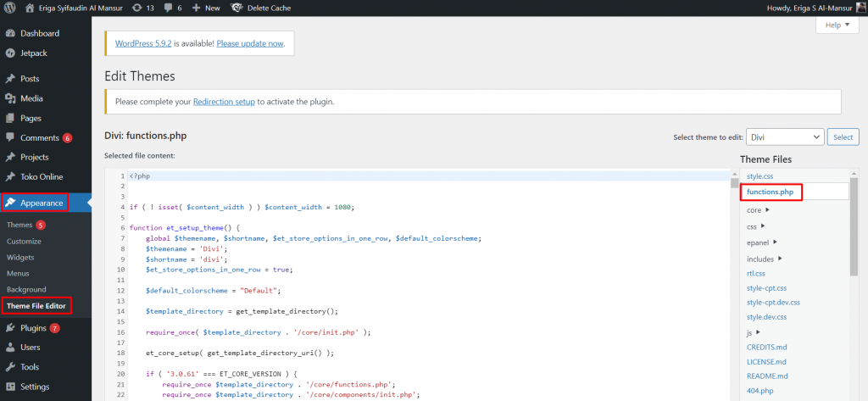Click the WordPress 5.9.2 link

143,43
